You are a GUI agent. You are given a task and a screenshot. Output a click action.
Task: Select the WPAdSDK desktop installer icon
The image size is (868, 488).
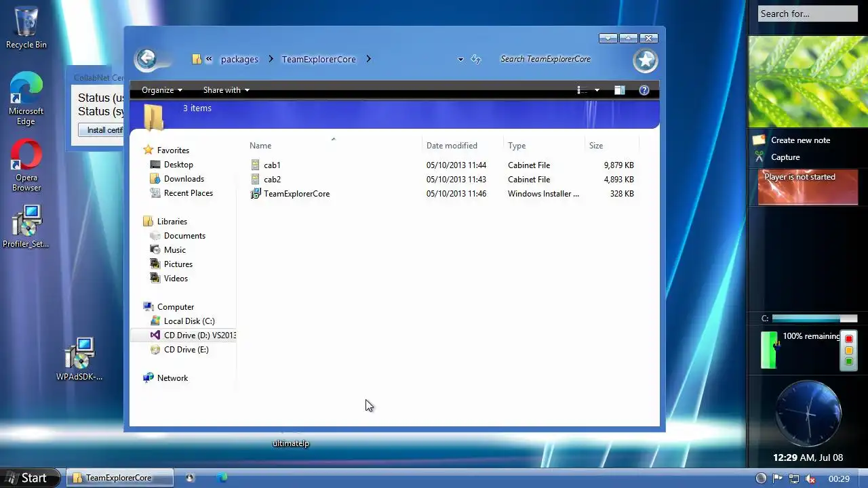pos(79,359)
